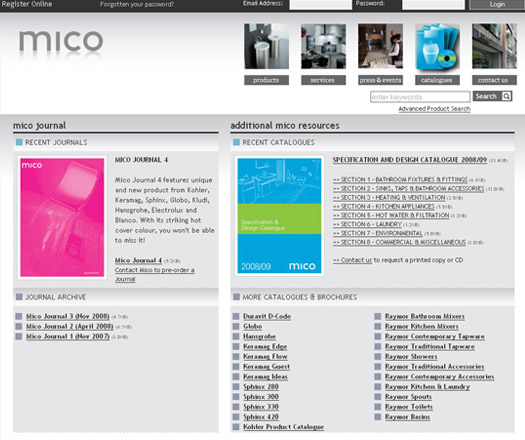
Task: Focus the enter keywords search box
Action: [x=420, y=97]
